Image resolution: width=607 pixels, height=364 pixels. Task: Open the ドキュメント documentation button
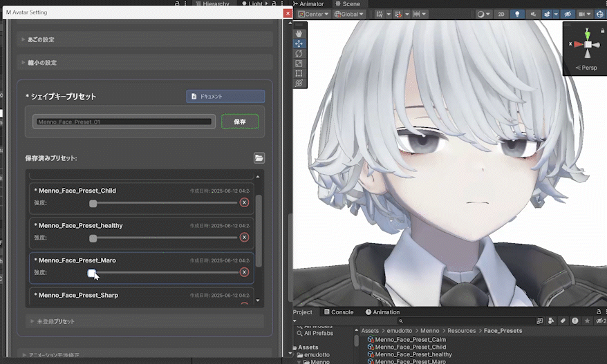click(x=225, y=97)
